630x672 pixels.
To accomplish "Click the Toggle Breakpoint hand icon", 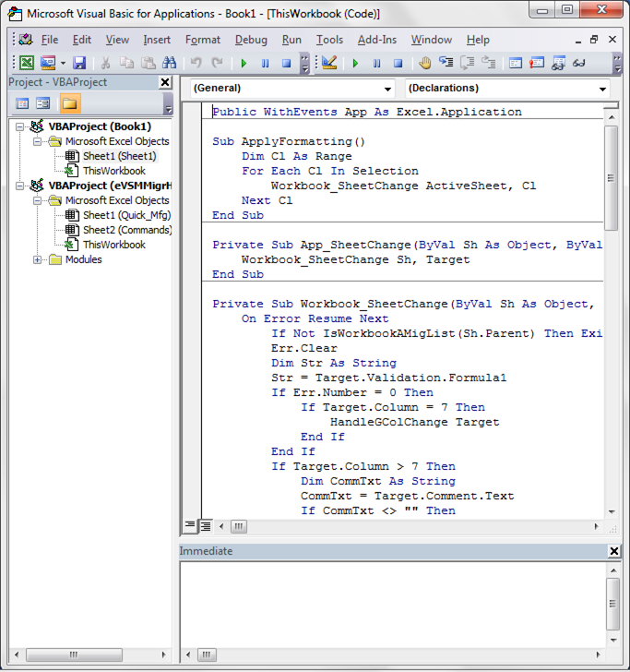I will (x=425, y=63).
